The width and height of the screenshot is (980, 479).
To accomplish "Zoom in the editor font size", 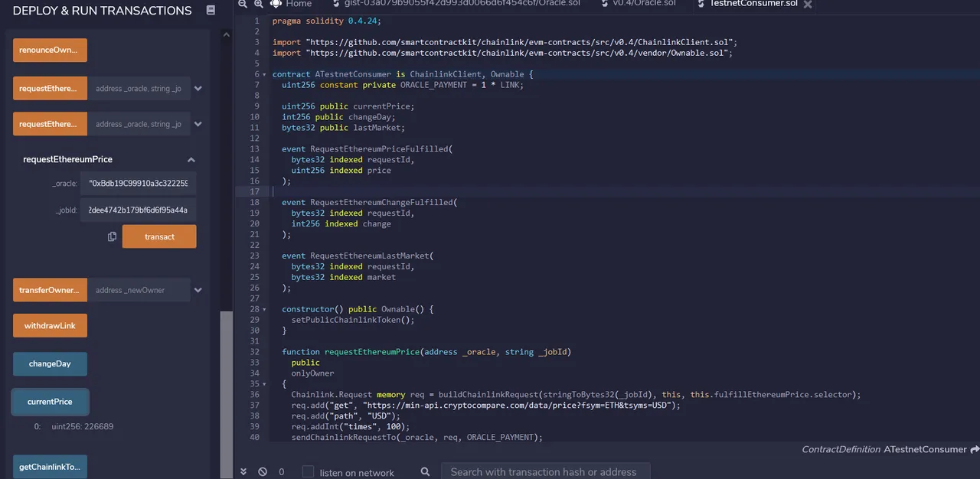I will pos(259,4).
